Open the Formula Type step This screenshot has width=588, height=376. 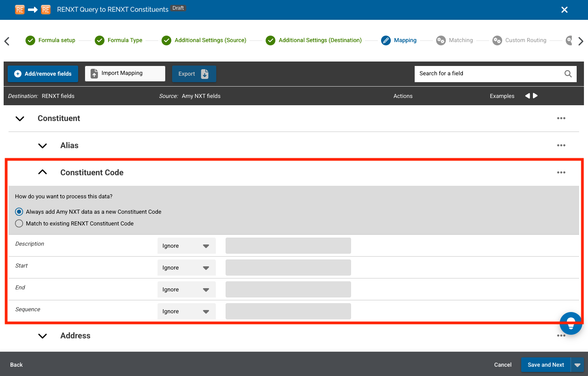click(119, 40)
